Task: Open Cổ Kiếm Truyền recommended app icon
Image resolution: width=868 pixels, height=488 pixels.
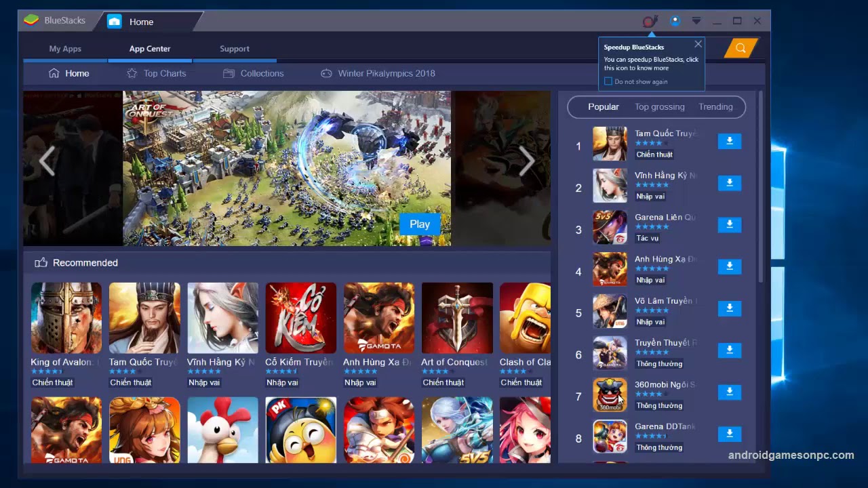Action: [300, 318]
